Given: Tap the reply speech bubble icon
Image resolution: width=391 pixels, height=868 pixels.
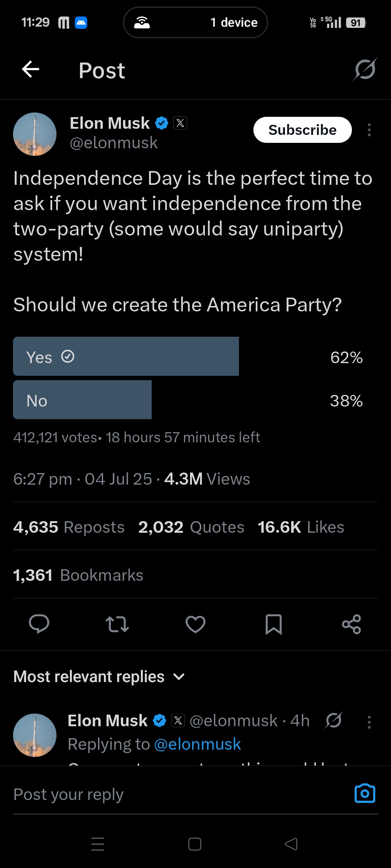Looking at the screenshot, I should click(39, 624).
